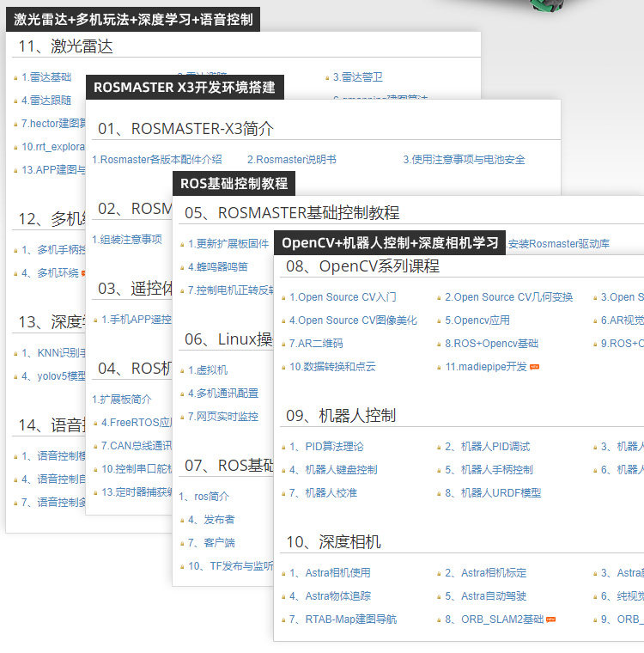Open the 8.ROS+Opencv基础 lesson
The width and height of the screenshot is (644, 653).
pyautogui.click(x=492, y=344)
